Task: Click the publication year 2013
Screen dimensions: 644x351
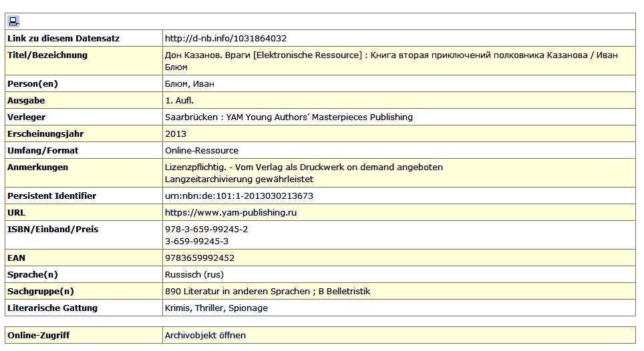Action: click(176, 134)
